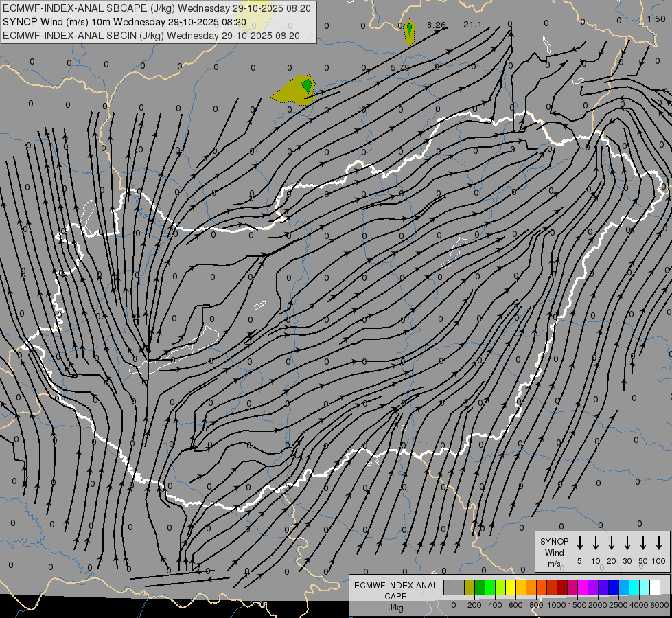672x618 pixels.
Task: Click the 800 tick label on CAPE scale
Action: click(x=536, y=605)
